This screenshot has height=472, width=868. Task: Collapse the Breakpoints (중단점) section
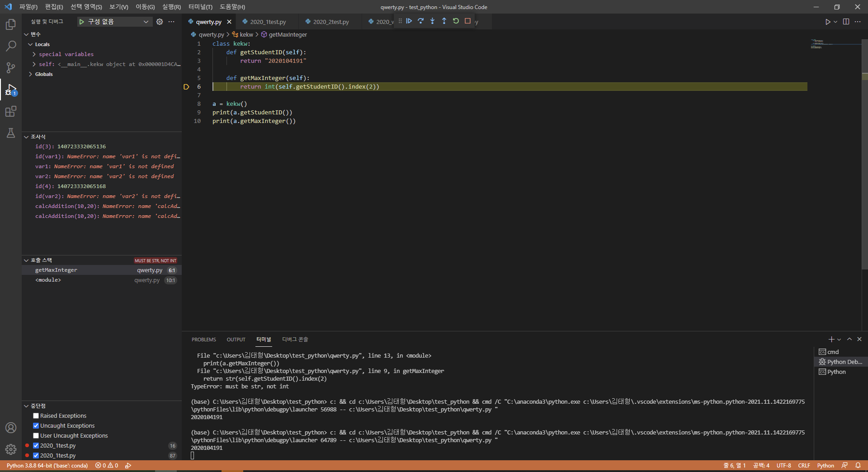pyautogui.click(x=26, y=406)
